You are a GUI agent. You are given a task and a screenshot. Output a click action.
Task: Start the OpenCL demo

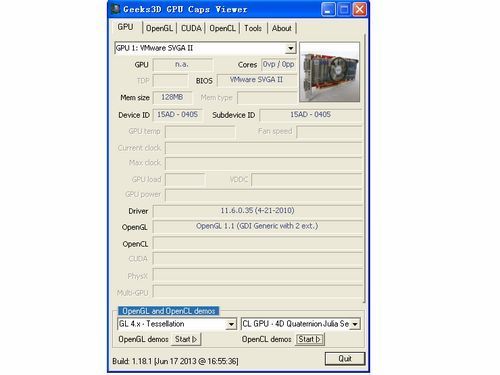point(309,339)
